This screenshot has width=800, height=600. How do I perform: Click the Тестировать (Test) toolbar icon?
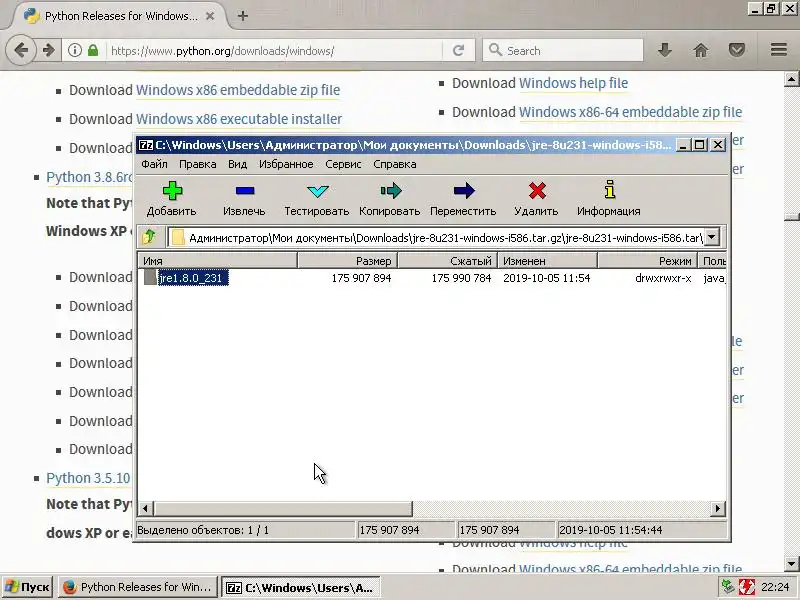click(317, 191)
